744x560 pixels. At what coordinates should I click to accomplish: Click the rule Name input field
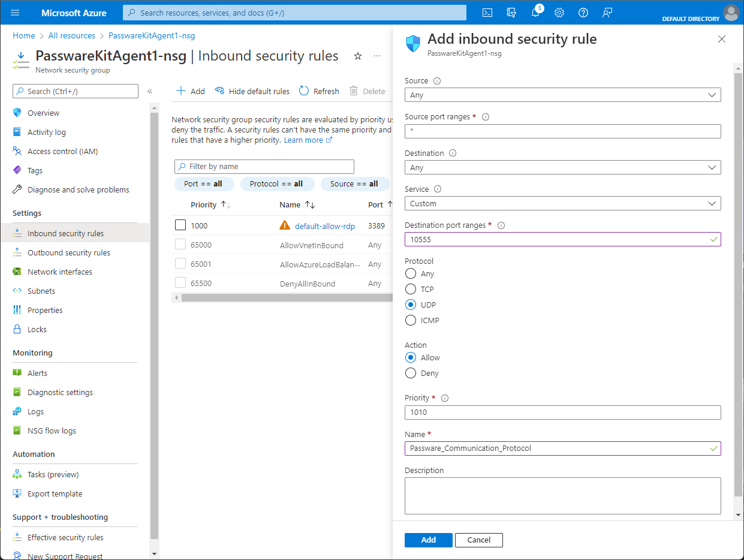pos(563,448)
